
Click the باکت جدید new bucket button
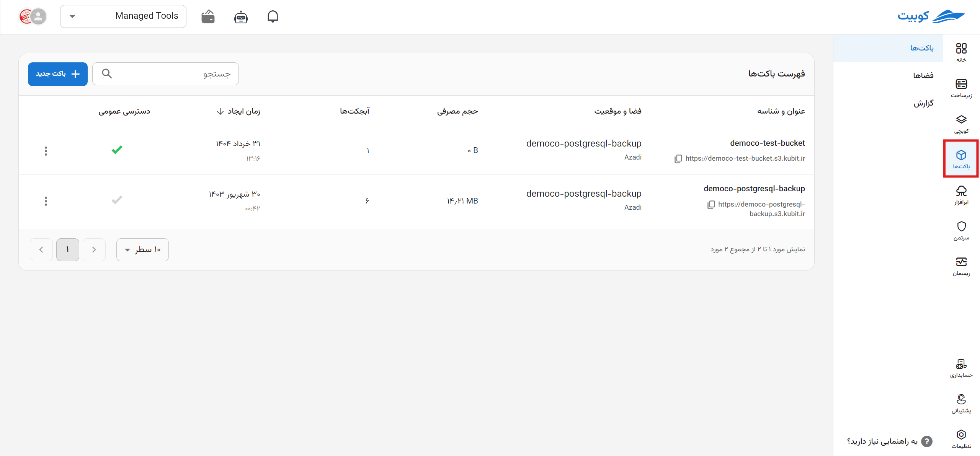(x=58, y=74)
